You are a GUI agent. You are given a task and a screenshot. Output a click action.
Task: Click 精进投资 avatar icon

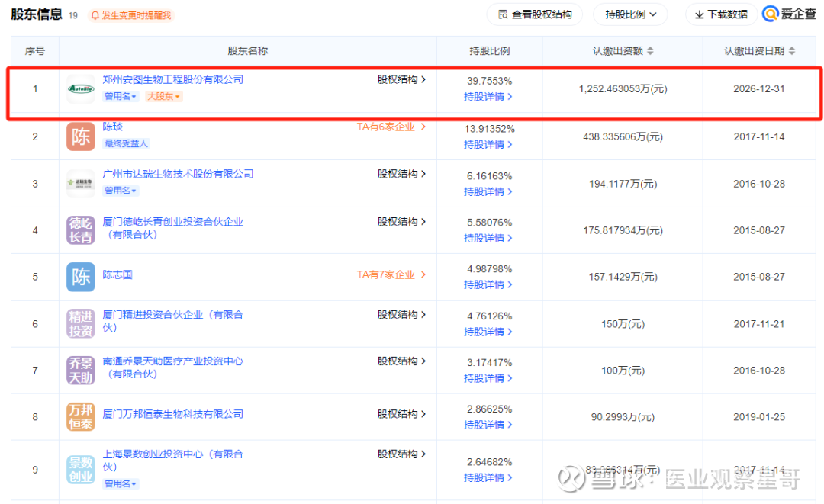click(x=80, y=323)
